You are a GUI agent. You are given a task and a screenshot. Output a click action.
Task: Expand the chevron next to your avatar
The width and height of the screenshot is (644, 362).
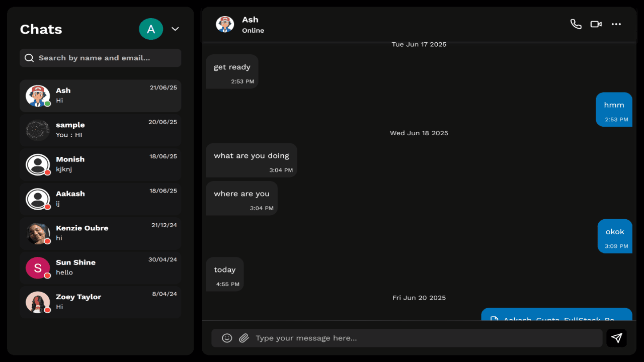[175, 29]
